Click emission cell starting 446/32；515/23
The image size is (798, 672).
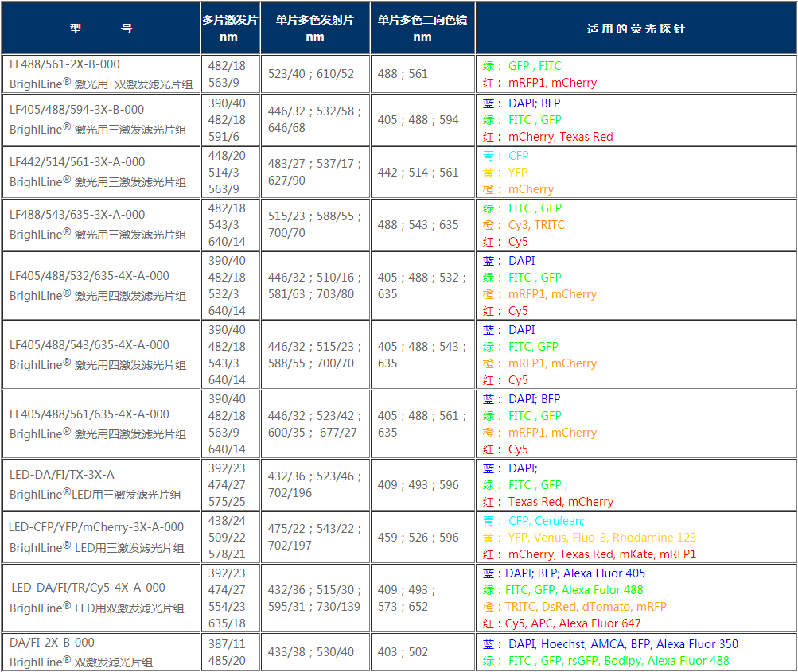click(x=315, y=355)
